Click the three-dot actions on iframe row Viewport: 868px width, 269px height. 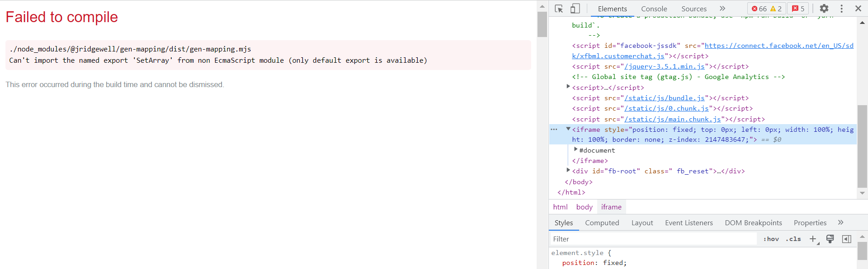coord(554,130)
